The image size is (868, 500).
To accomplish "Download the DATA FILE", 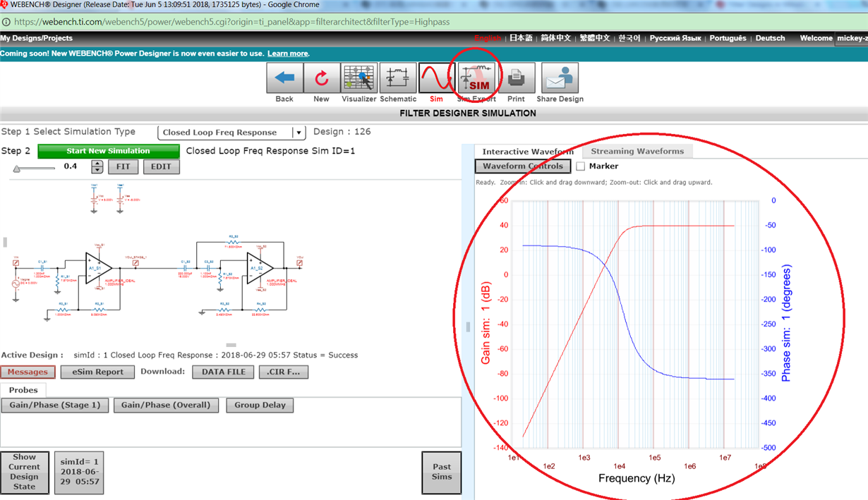I will click(223, 372).
